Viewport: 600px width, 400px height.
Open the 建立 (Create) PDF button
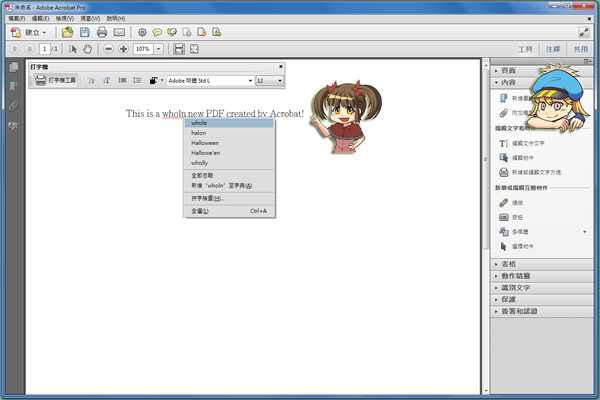(x=28, y=33)
